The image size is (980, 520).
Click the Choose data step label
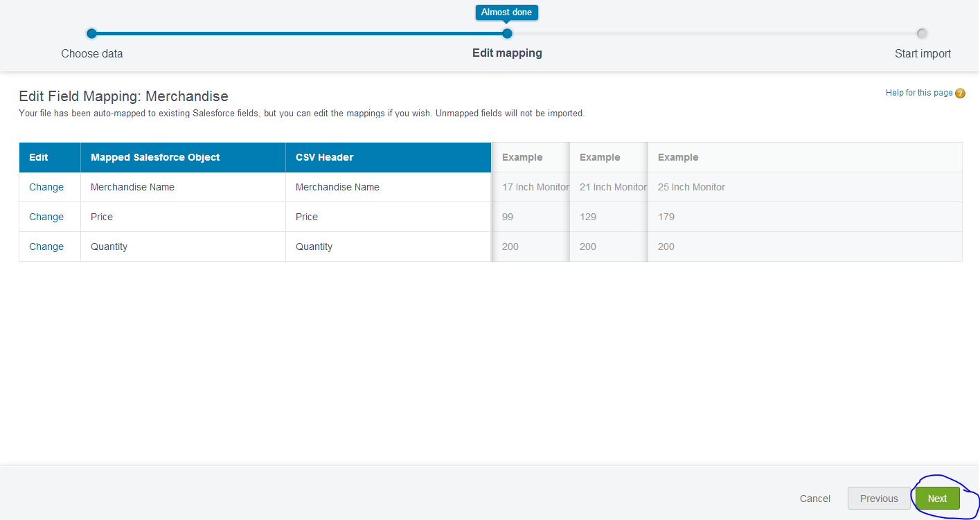(x=92, y=53)
